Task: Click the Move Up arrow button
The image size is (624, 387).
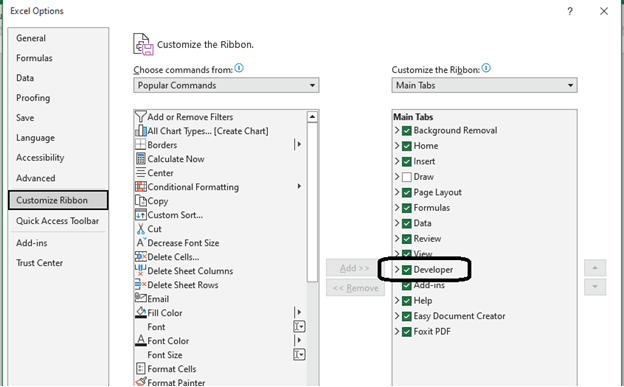Action: pyautogui.click(x=595, y=268)
